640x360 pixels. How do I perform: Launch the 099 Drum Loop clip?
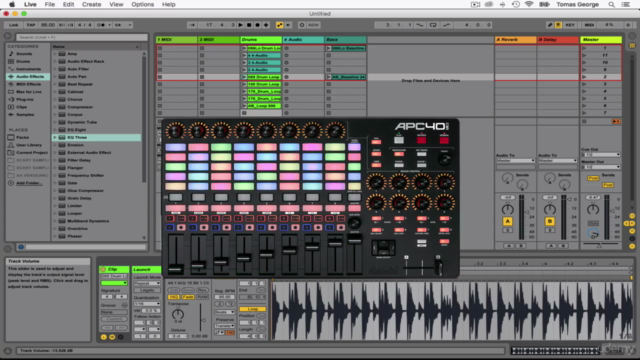pyautogui.click(x=244, y=77)
